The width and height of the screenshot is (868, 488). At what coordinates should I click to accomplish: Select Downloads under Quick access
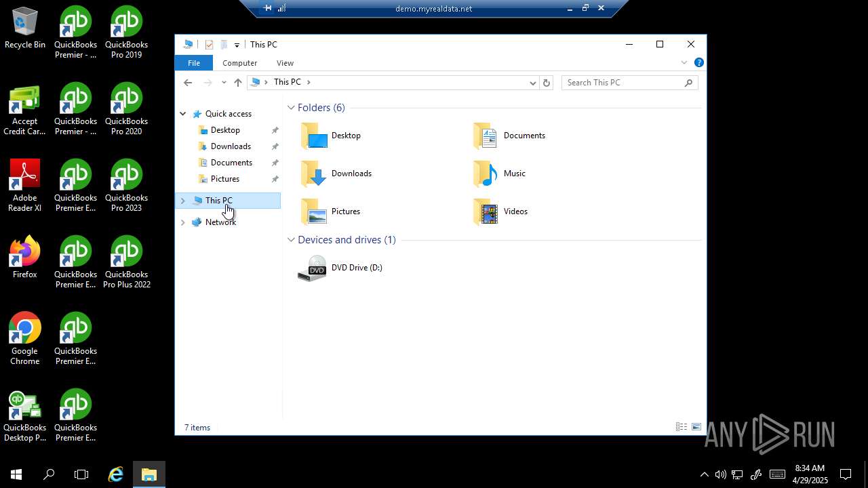231,146
